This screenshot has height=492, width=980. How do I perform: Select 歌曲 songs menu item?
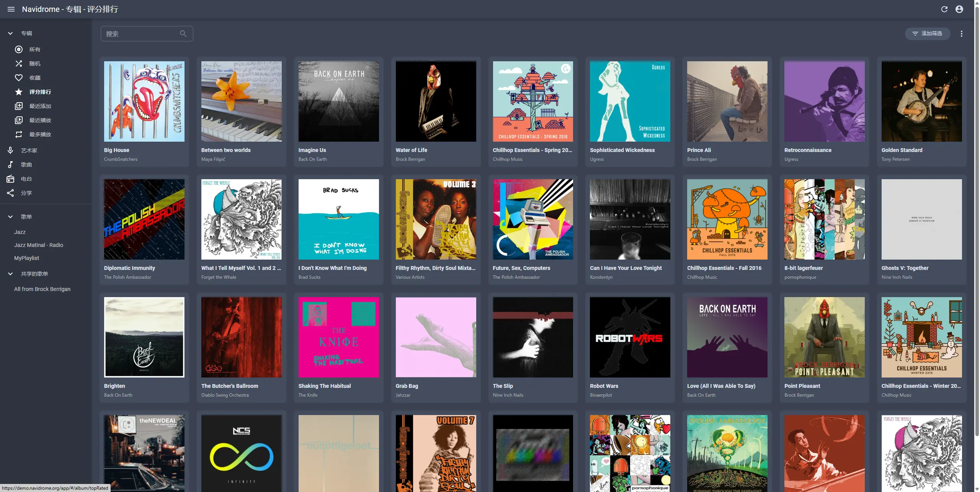pos(26,165)
